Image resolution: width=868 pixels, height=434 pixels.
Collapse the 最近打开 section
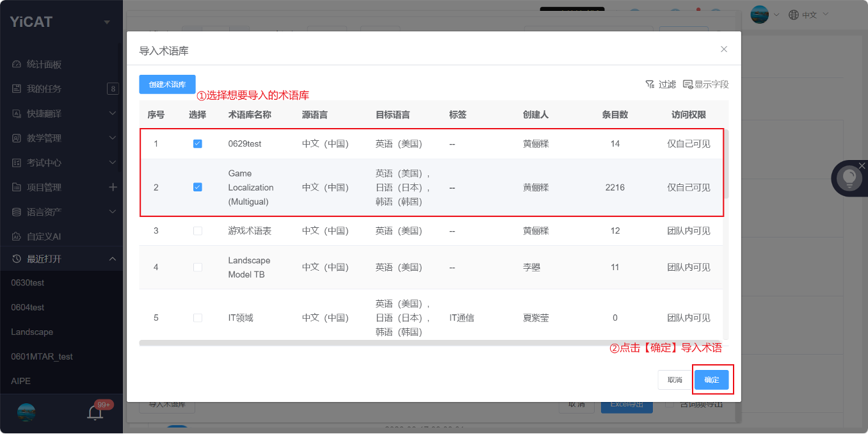click(113, 259)
